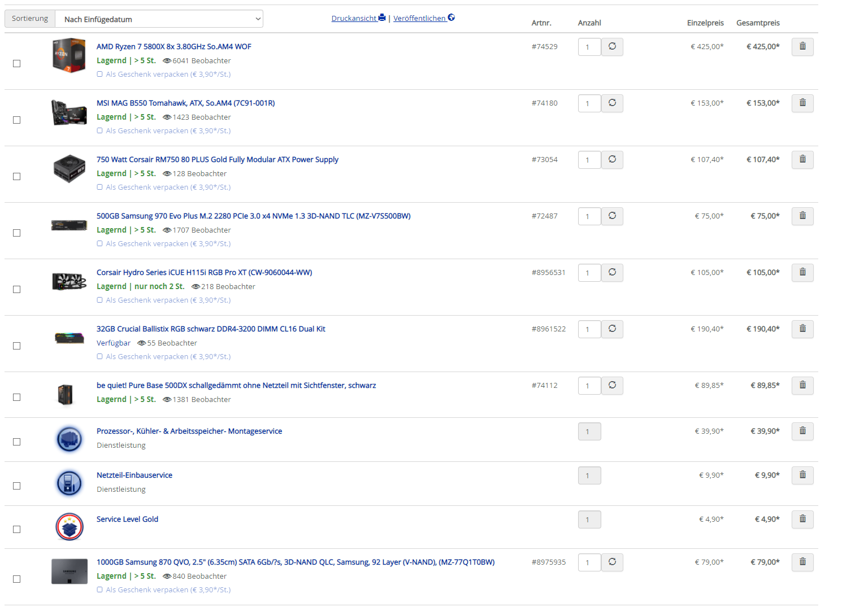Open Prozessor-, Kühler- Montageservice link
Viewport: 868px width, 607px height.
(189, 431)
